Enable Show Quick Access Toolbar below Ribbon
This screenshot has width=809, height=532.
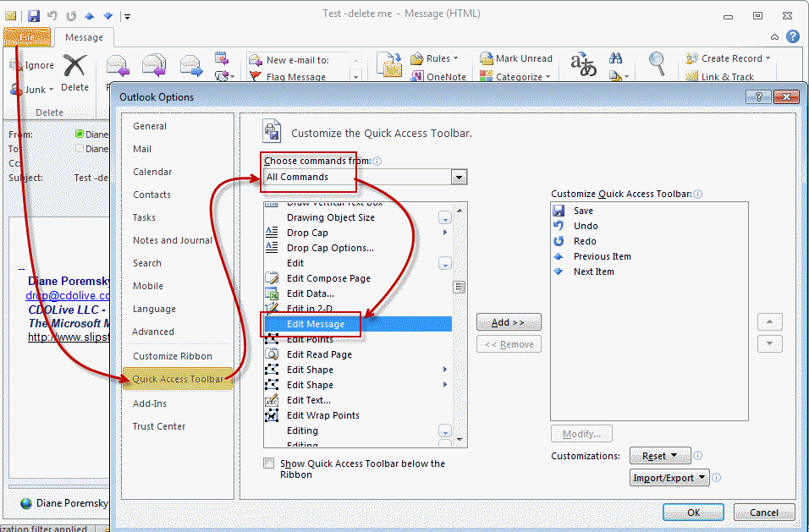[x=269, y=463]
